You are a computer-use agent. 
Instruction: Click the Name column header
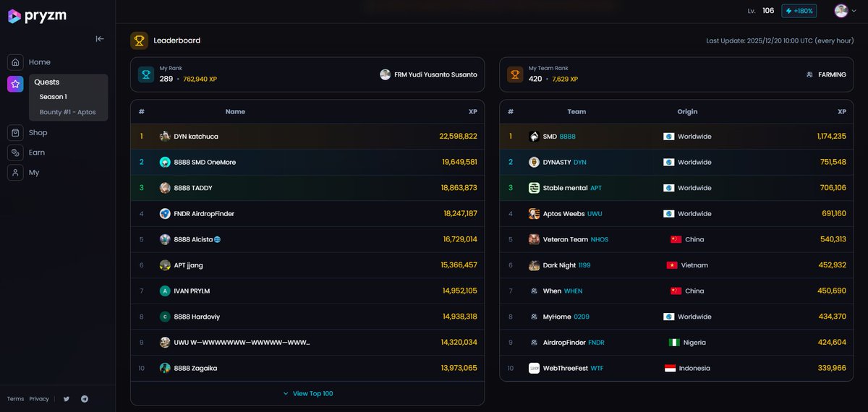pyautogui.click(x=235, y=112)
